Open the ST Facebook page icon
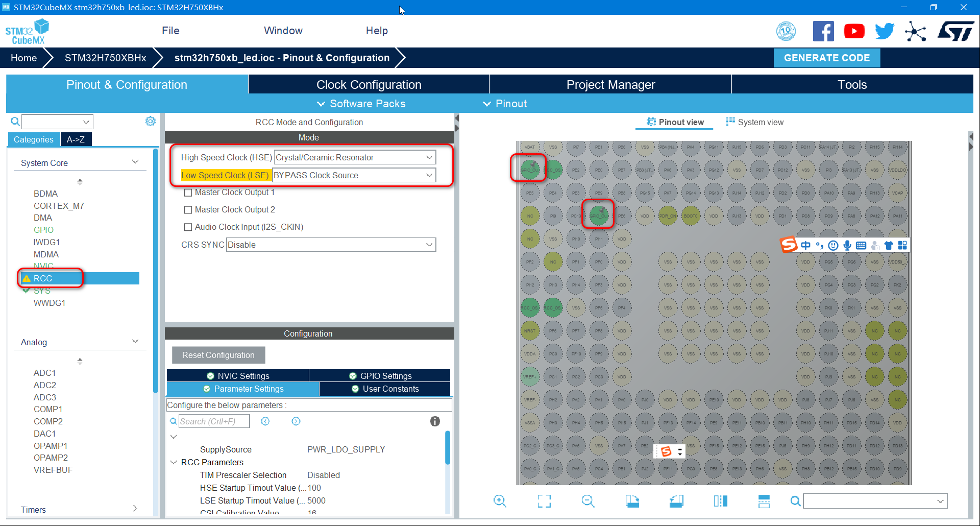This screenshot has width=980, height=526. click(x=823, y=31)
